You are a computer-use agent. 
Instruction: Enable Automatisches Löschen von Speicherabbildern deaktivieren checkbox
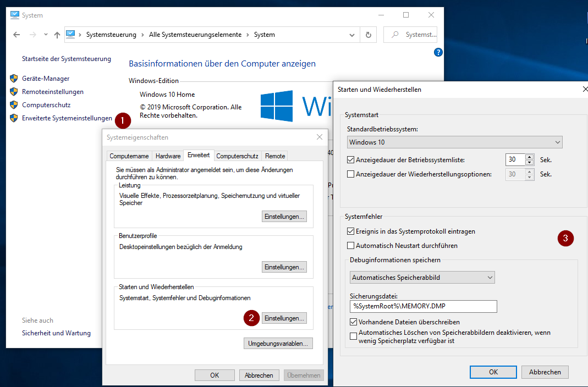coord(353,336)
